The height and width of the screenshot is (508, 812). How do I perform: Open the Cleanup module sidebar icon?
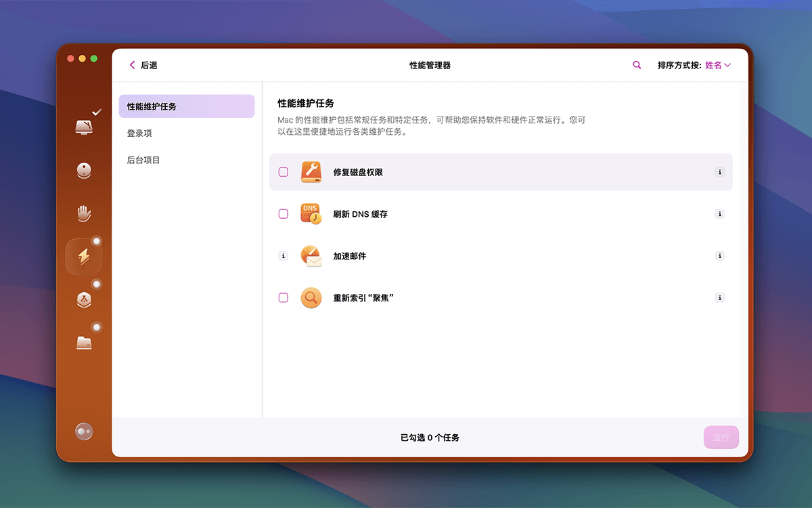tap(84, 171)
